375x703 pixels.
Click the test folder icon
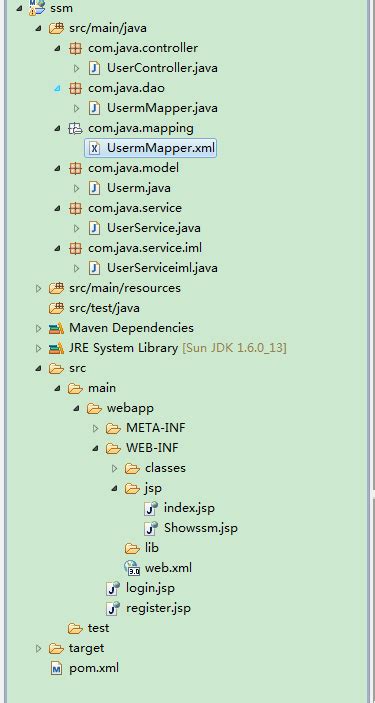(75, 628)
